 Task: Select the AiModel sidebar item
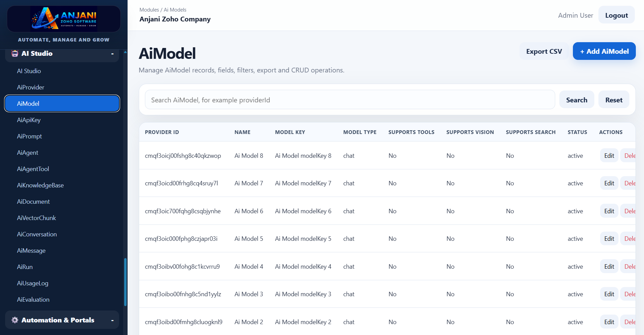[x=62, y=103]
